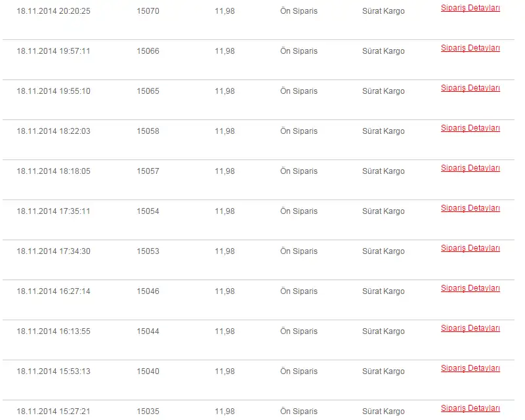Open Sipariş Detayları for order 15054

coord(470,208)
